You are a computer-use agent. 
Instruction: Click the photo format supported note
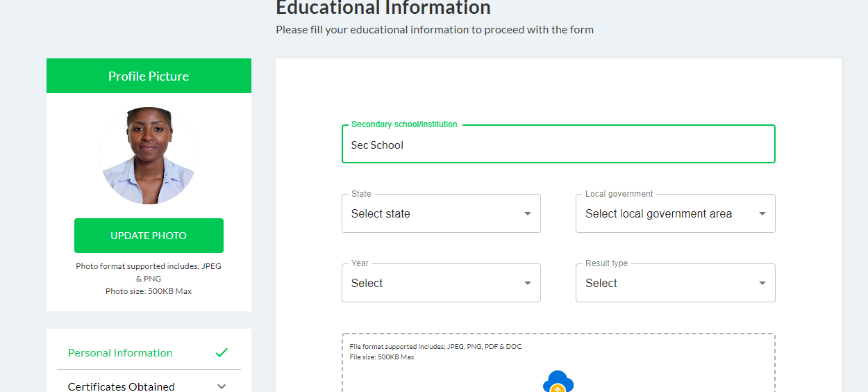click(149, 278)
